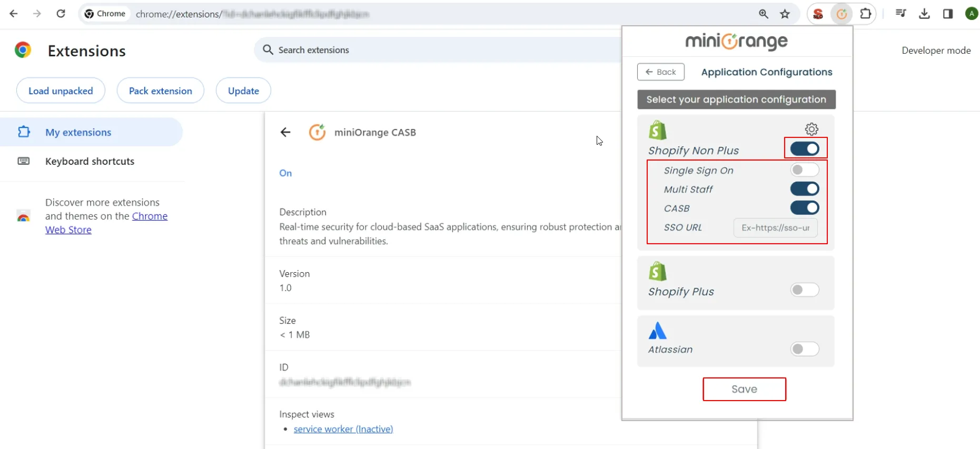Click the Update button

click(x=243, y=91)
